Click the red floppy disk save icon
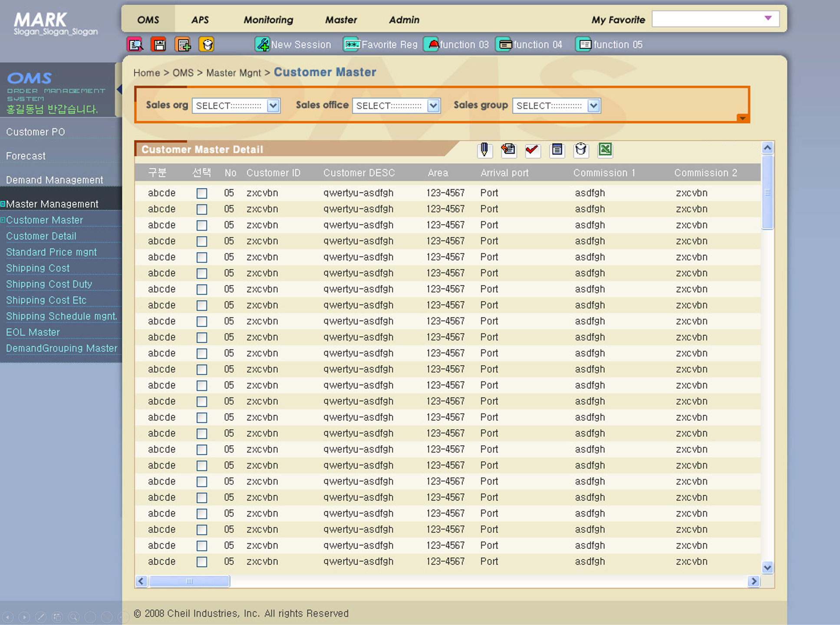840x625 pixels. point(158,44)
